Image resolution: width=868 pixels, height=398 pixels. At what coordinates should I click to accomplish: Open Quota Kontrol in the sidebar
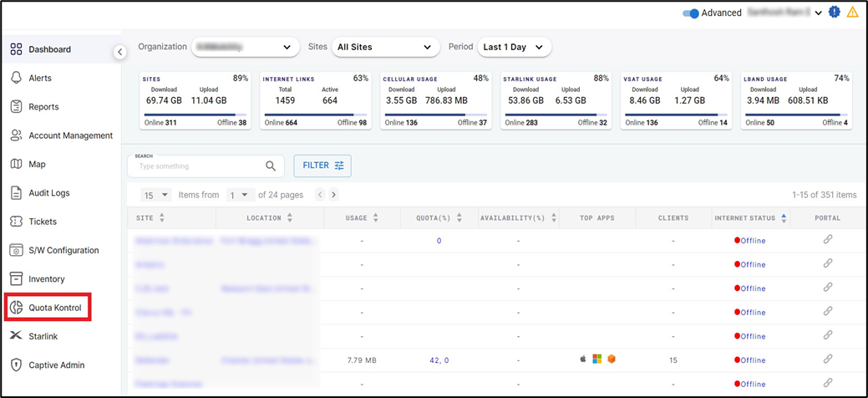click(48, 308)
